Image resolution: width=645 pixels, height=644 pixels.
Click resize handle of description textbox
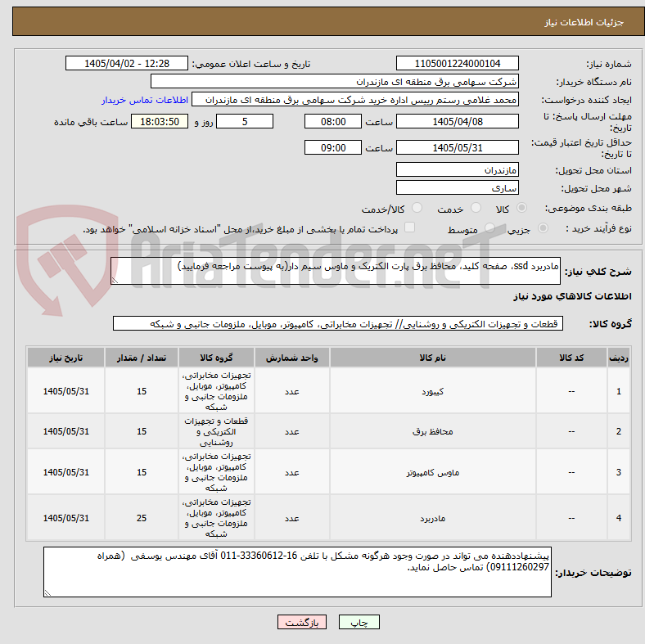(x=115, y=281)
